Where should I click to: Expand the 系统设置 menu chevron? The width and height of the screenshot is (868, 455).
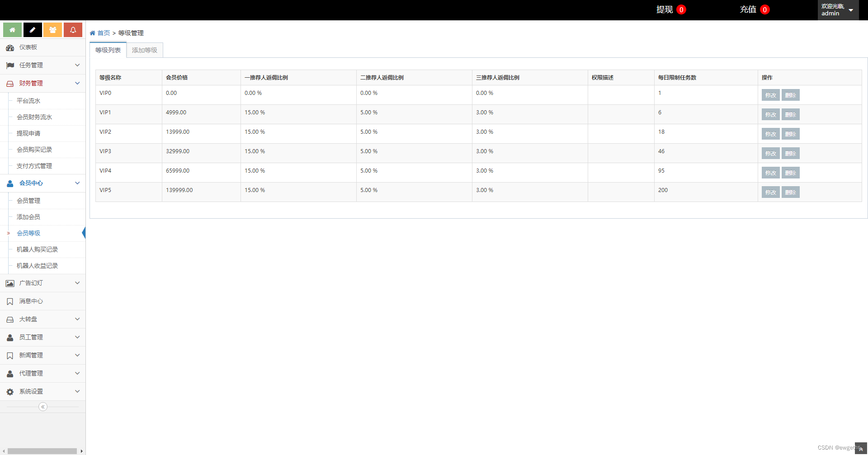[77, 391]
